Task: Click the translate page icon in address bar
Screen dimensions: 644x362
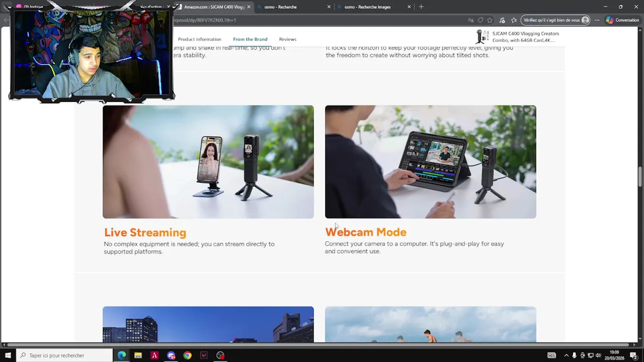Action: pos(470,20)
